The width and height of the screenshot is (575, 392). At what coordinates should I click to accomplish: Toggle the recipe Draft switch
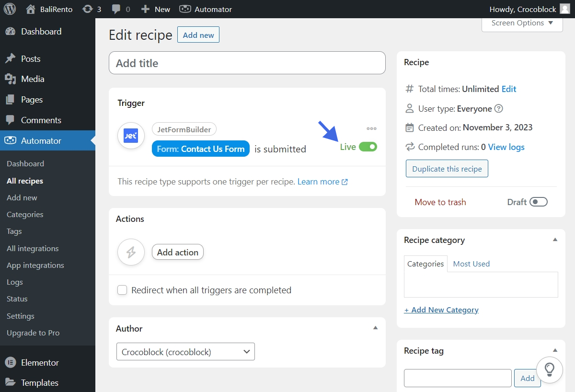[539, 202]
